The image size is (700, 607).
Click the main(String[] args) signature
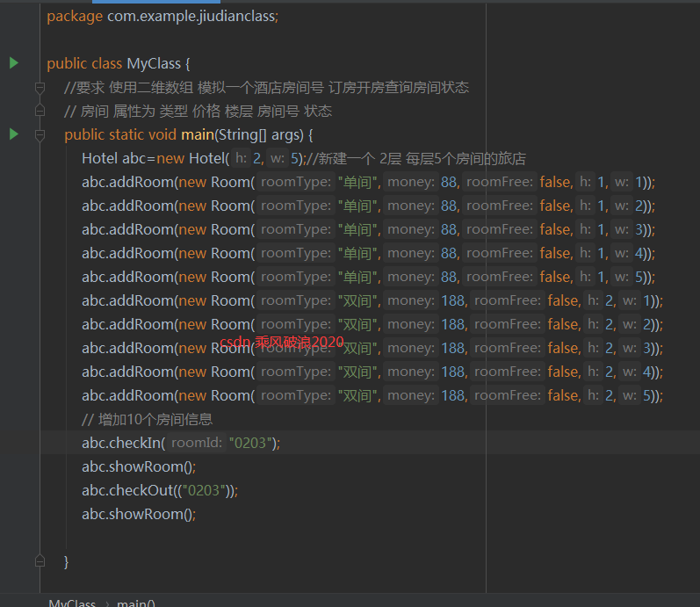point(242,135)
